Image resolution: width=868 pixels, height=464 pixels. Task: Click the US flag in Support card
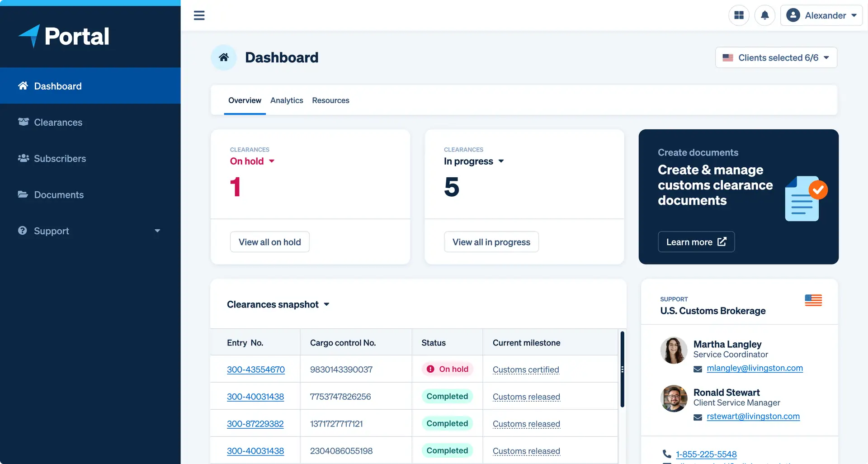[x=813, y=300]
